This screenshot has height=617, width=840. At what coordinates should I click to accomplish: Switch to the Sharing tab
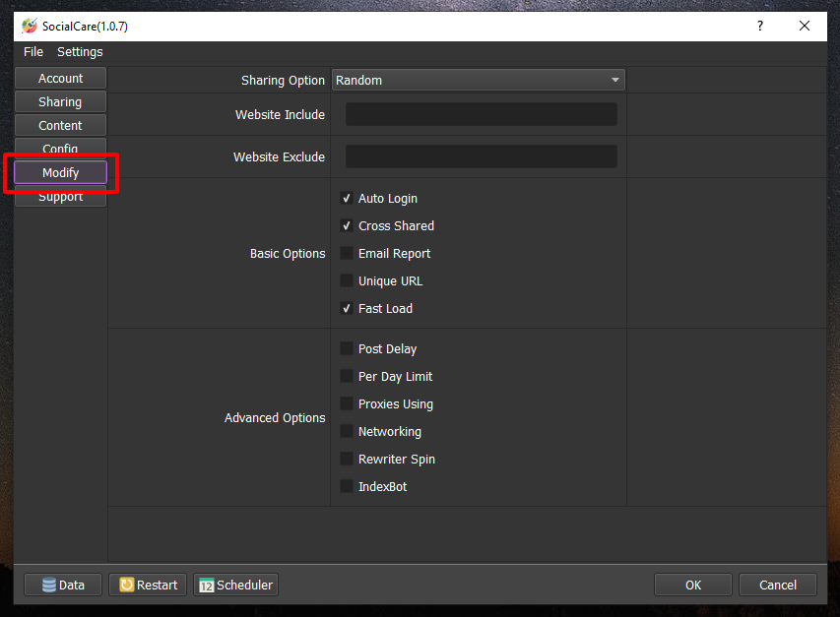(x=60, y=101)
